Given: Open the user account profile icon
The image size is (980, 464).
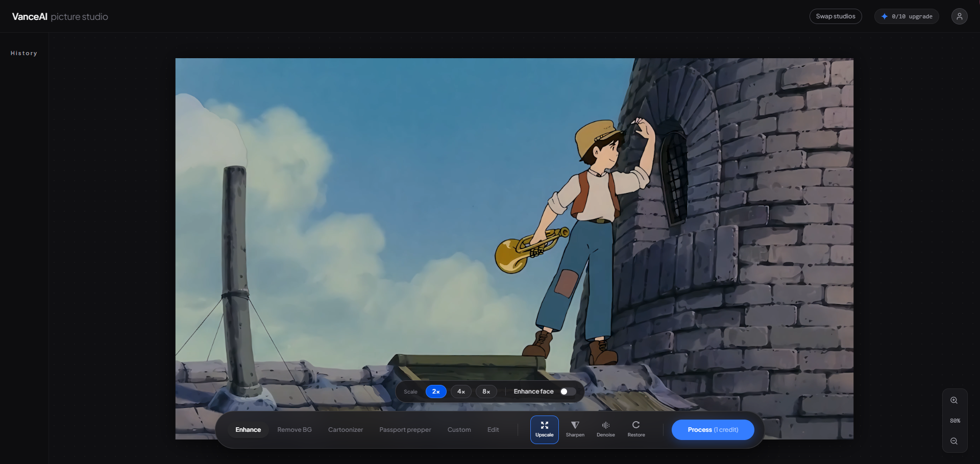Looking at the screenshot, I should [x=959, y=16].
